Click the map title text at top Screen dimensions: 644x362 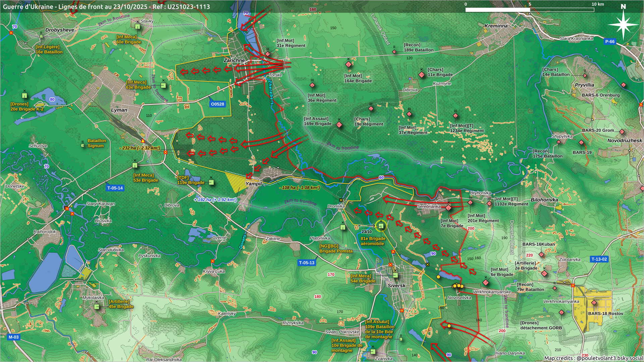click(106, 7)
